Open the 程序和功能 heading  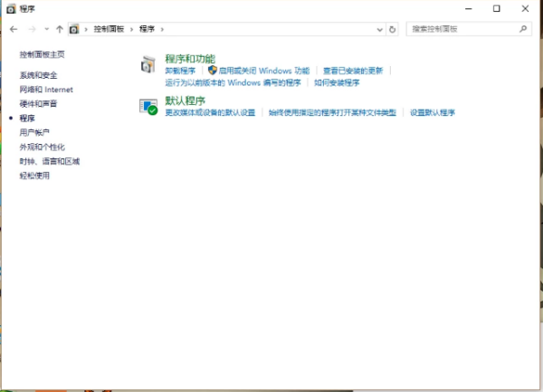click(x=190, y=59)
